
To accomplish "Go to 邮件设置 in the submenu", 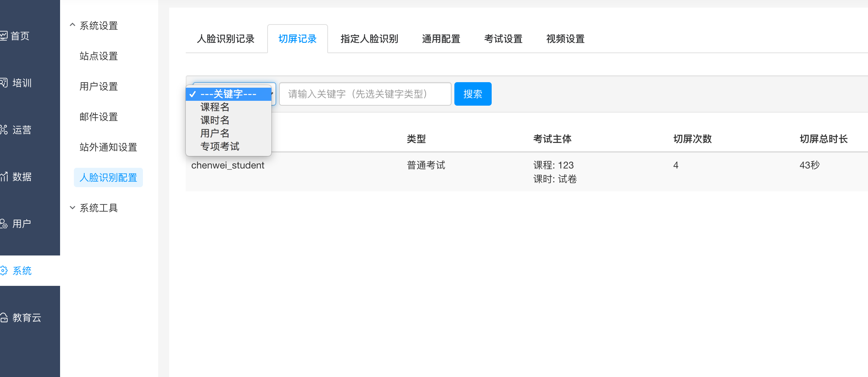I will click(x=99, y=117).
